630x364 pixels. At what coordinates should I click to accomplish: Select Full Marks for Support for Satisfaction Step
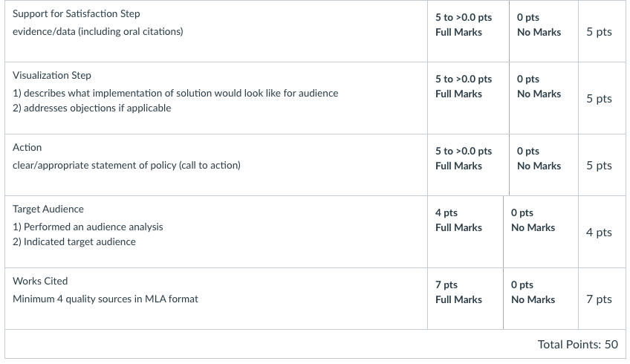[x=468, y=31]
